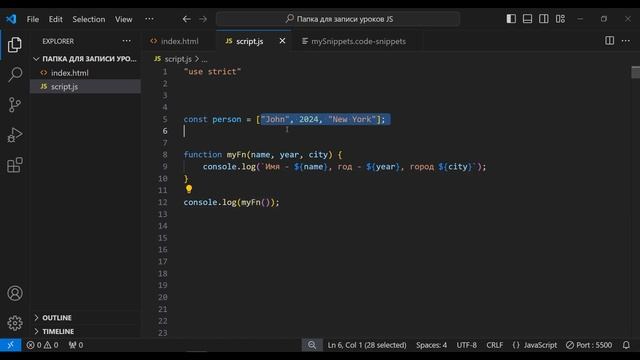
Task: Show errors and warnings count in status bar
Action: (42, 345)
